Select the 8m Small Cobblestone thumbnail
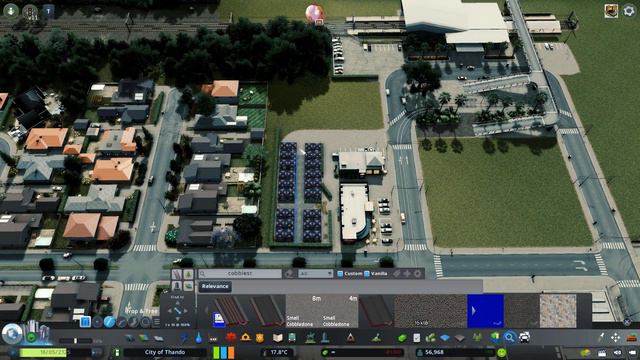The width and height of the screenshot is (640, 360). pyautogui.click(x=303, y=311)
